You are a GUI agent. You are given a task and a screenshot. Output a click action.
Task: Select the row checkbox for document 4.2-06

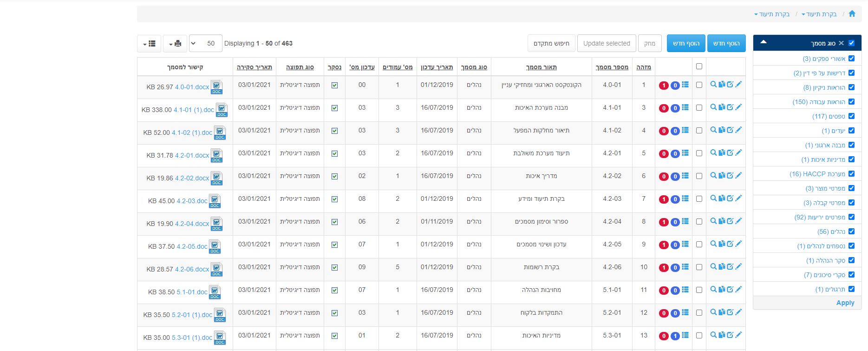click(699, 267)
